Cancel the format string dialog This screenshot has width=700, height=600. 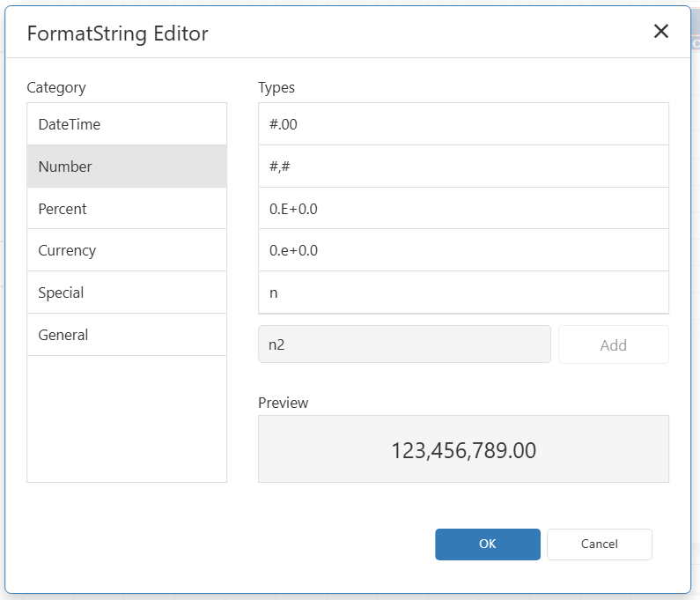coord(599,544)
